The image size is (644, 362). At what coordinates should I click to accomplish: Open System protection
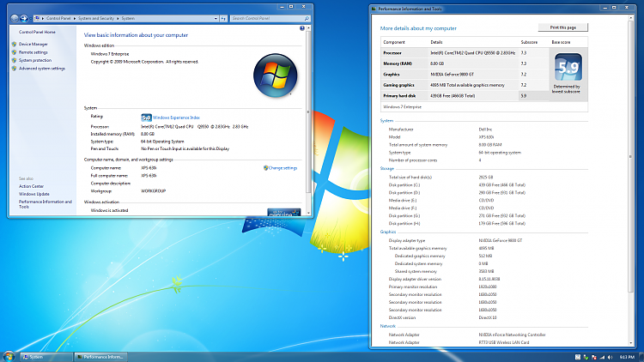tap(35, 60)
